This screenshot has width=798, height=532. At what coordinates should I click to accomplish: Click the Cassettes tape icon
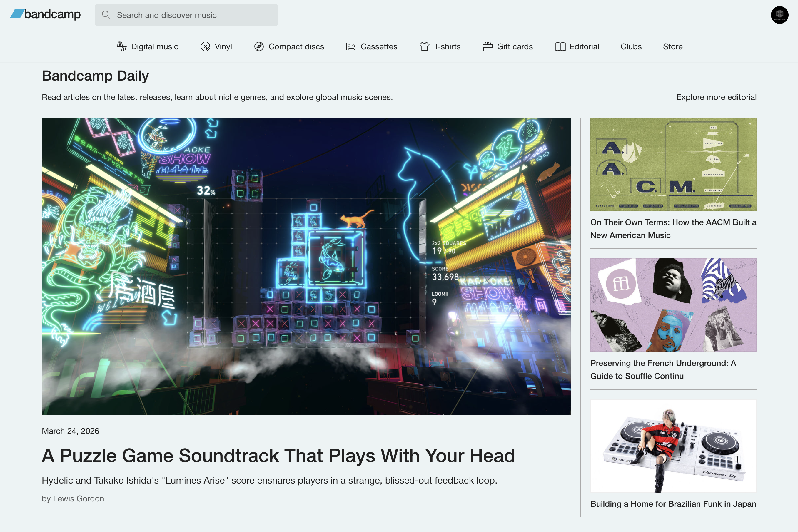351,46
